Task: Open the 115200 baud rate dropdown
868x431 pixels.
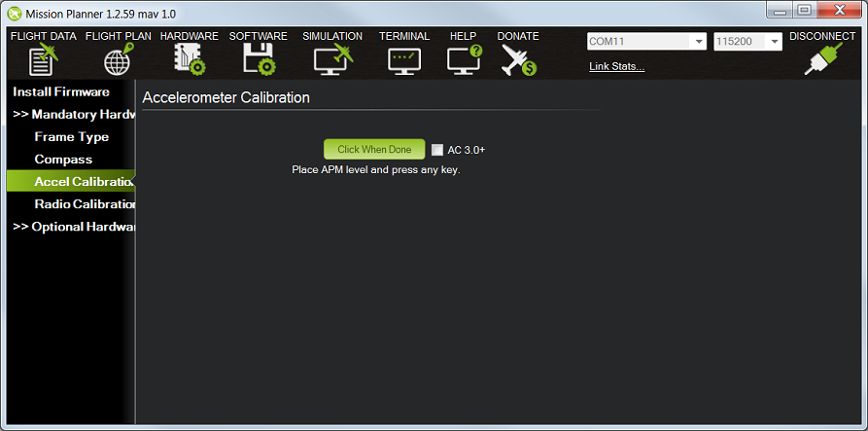Action: [x=747, y=41]
